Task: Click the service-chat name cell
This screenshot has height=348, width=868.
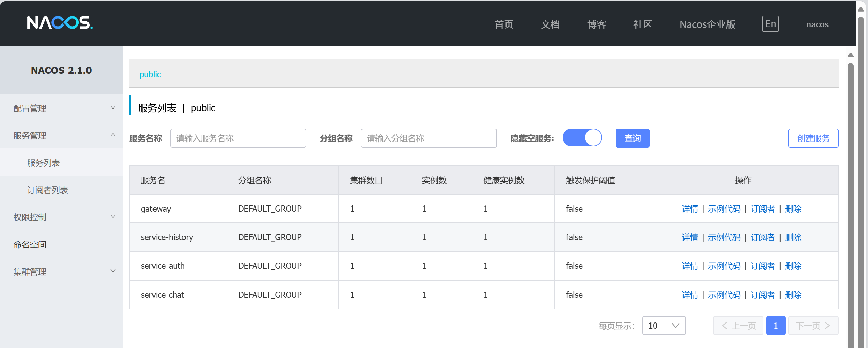Action: point(178,295)
